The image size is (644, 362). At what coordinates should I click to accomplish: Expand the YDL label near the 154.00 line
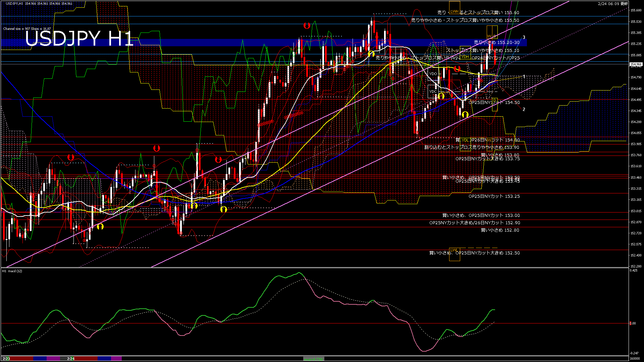(x=465, y=140)
